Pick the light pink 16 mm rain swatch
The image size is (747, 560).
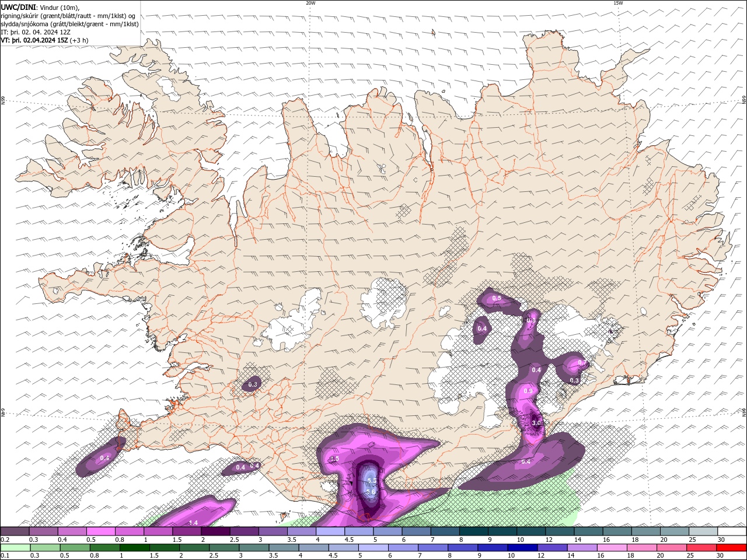tap(613, 548)
